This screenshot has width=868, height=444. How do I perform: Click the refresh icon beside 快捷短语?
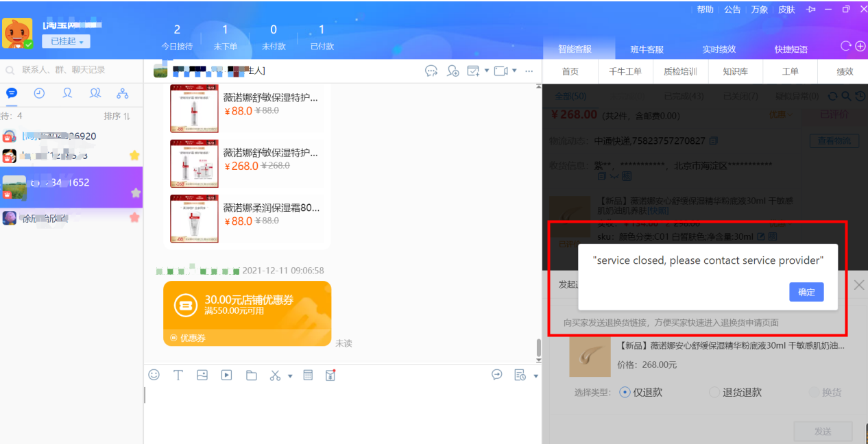tap(846, 46)
